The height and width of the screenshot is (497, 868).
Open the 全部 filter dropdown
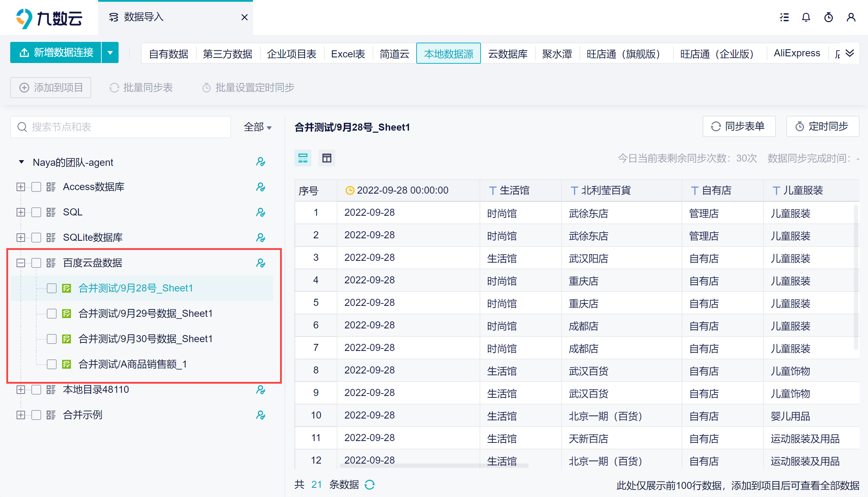click(x=258, y=127)
